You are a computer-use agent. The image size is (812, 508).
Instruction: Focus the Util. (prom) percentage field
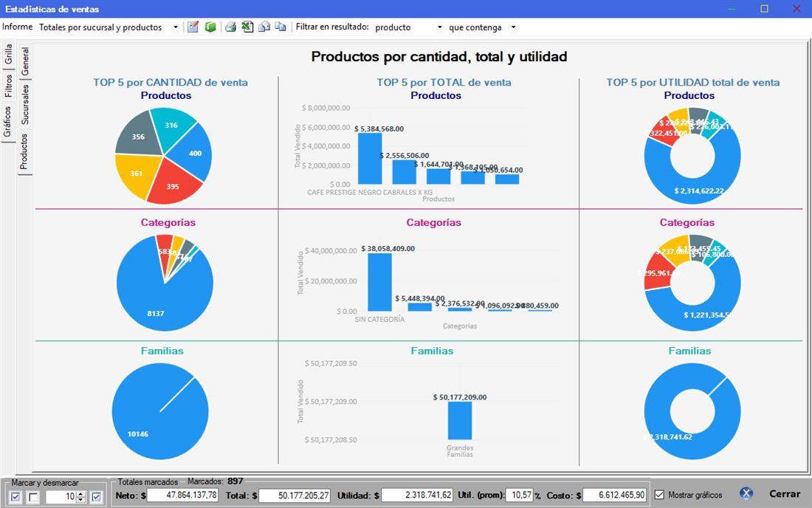tap(519, 495)
